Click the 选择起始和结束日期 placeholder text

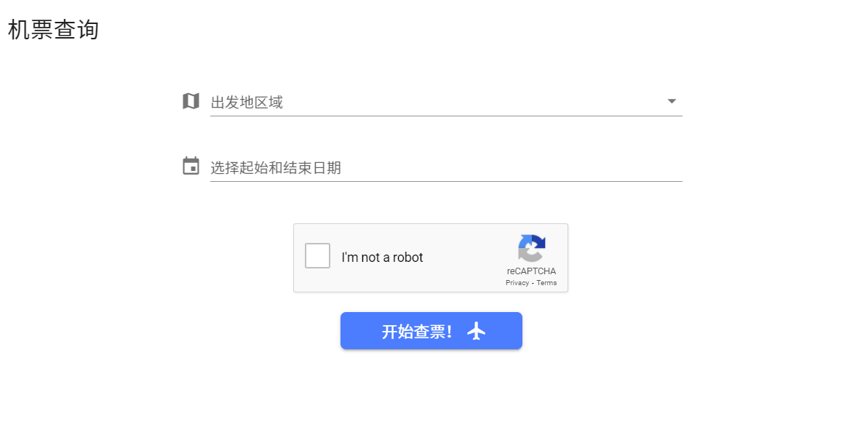[x=276, y=168]
